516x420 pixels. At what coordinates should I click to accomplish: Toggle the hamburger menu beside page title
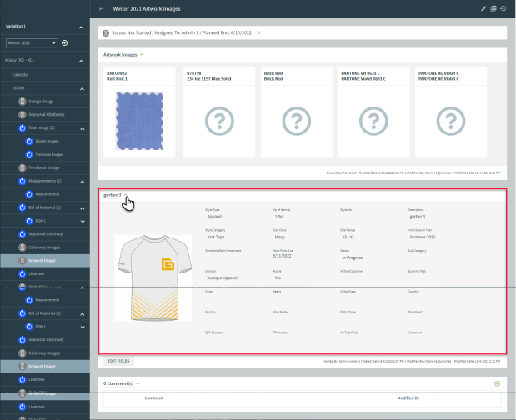[x=102, y=8]
